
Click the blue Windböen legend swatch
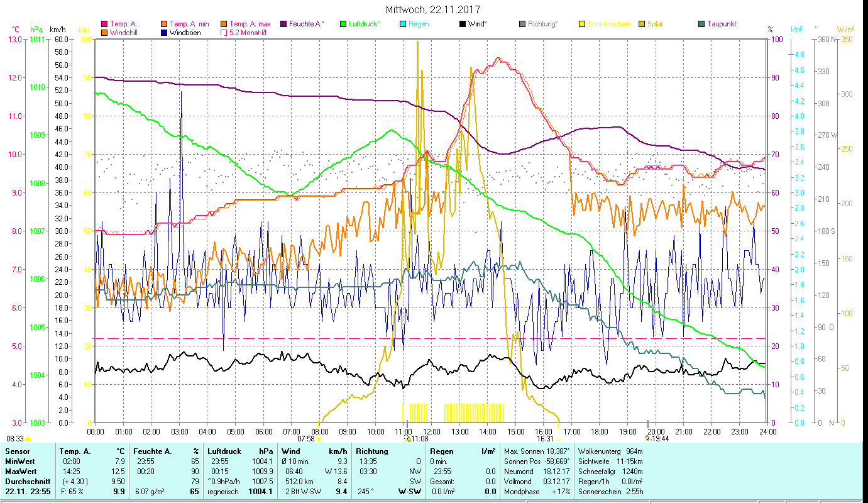point(164,32)
